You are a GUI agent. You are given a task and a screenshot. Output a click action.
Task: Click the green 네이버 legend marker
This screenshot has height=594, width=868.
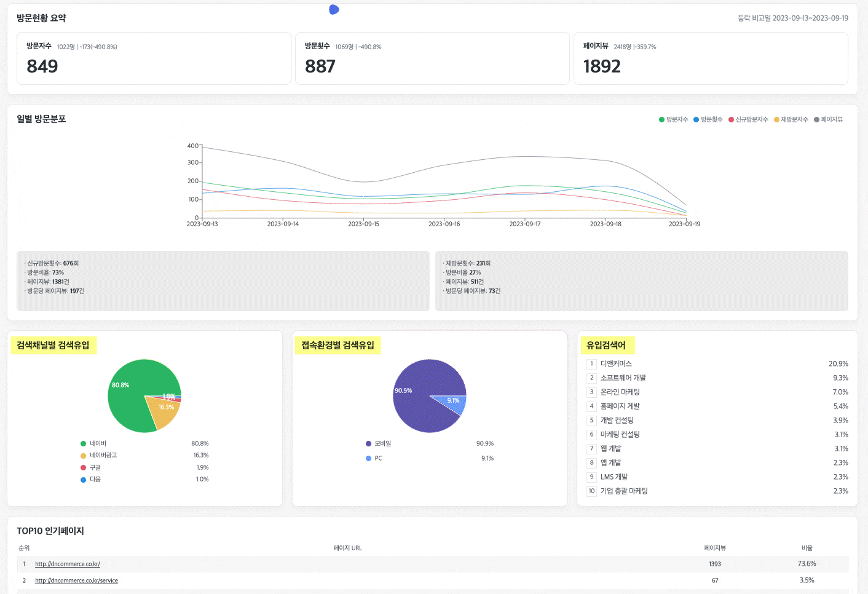click(83, 443)
